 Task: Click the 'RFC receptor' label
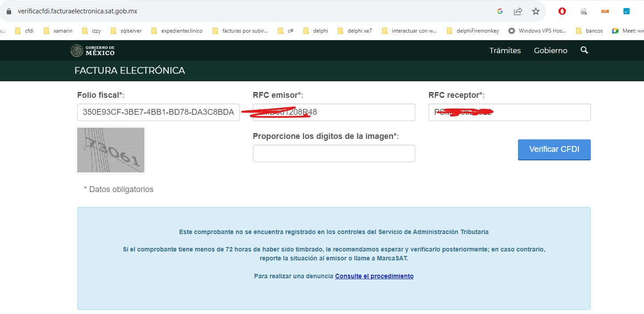pos(456,95)
